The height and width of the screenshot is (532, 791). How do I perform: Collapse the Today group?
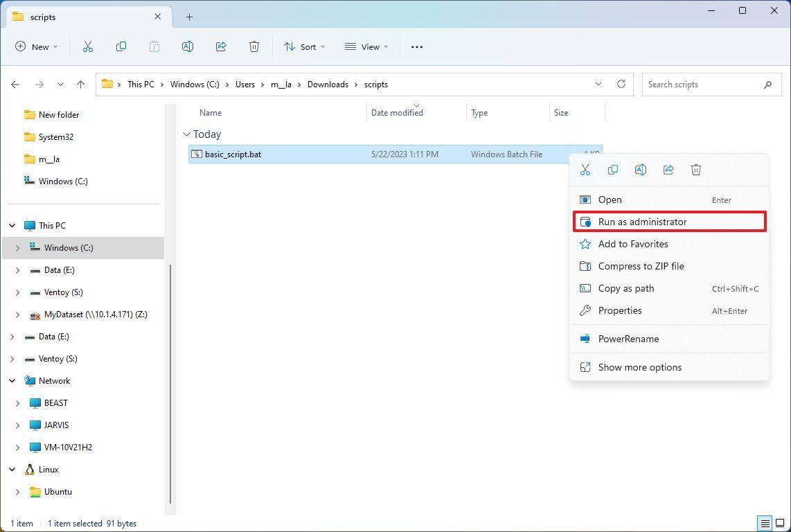pyautogui.click(x=186, y=134)
